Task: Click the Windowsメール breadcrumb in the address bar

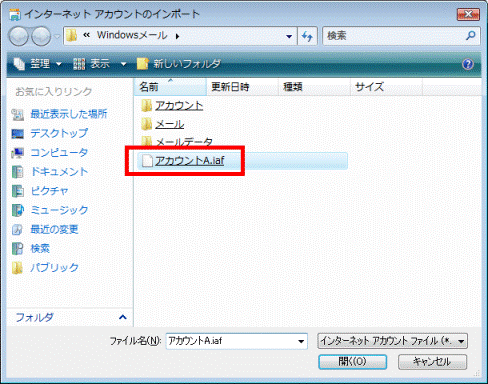Action: [132, 35]
